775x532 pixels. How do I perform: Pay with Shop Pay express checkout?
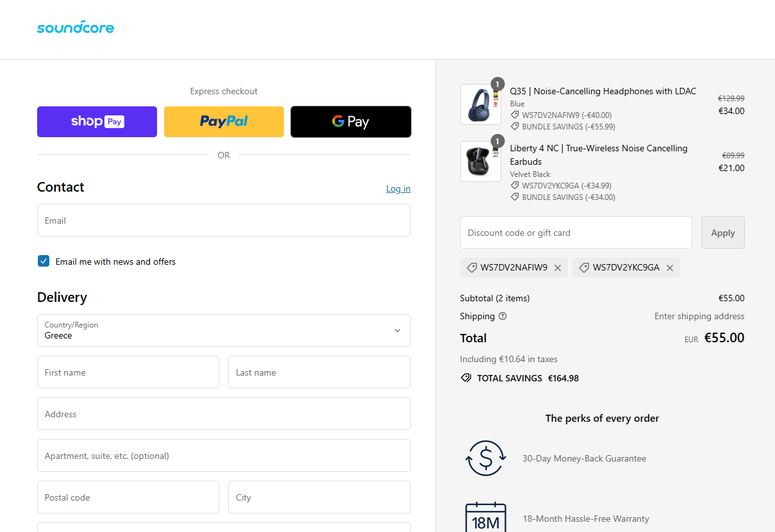(97, 122)
